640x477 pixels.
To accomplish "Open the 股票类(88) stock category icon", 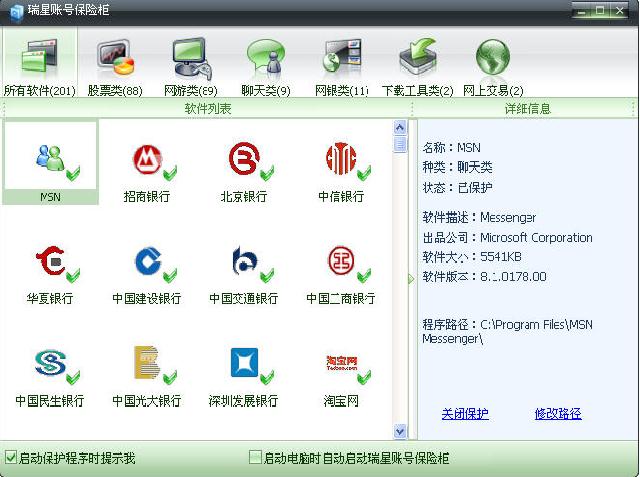I will [x=116, y=58].
